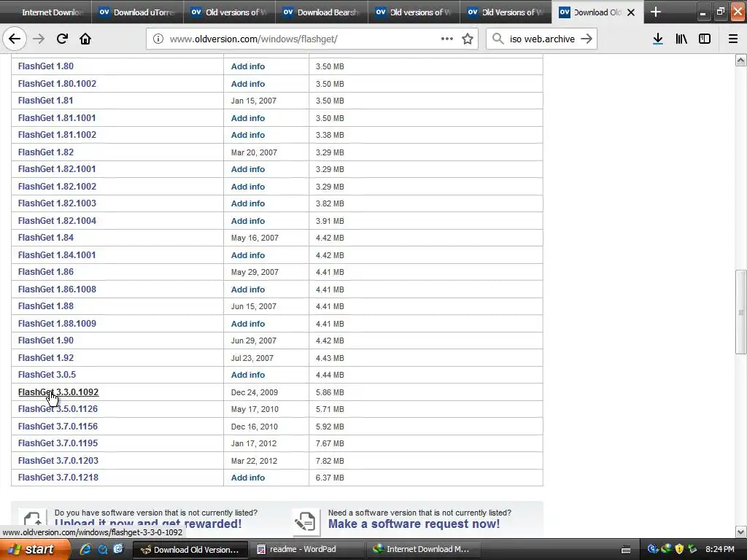
Task: Click the third quick launch icon
Action: point(118,549)
